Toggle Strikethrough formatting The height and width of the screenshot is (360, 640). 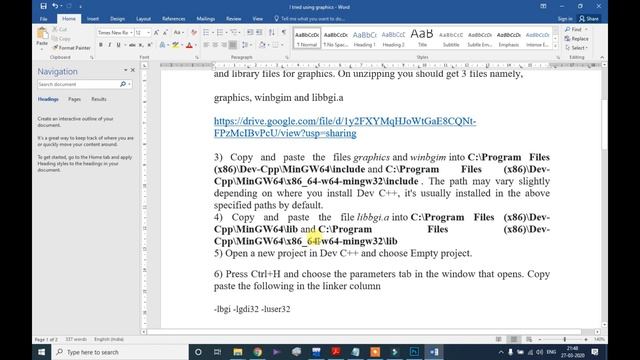(x=132, y=45)
